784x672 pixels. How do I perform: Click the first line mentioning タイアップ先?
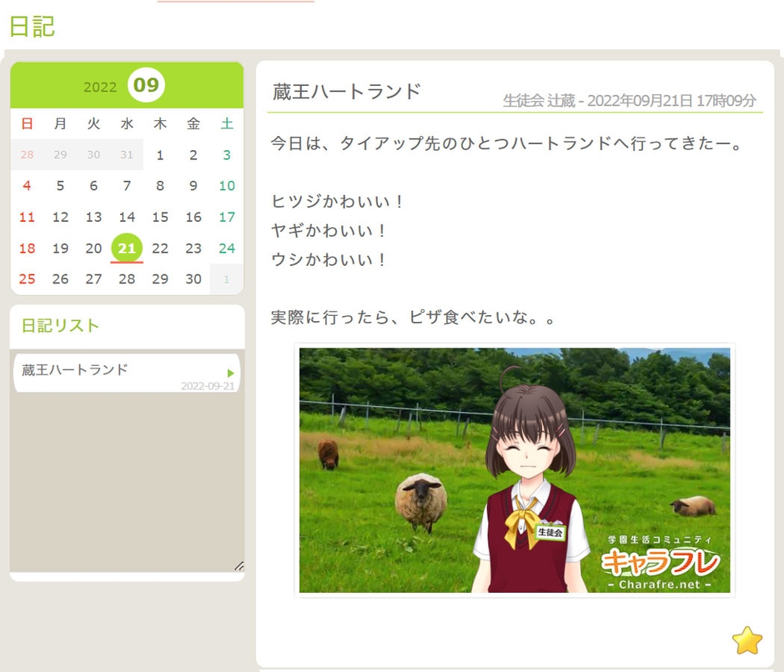tap(506, 143)
